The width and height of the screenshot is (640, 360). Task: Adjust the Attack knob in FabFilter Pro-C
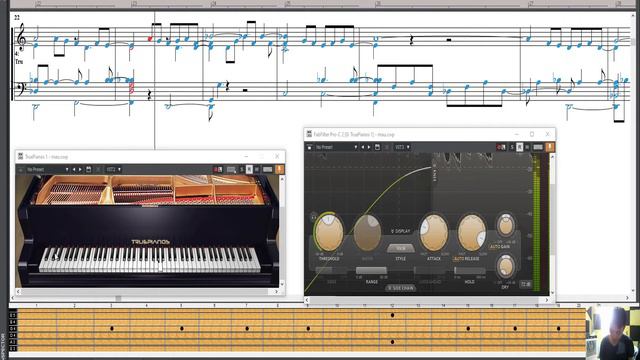(433, 233)
